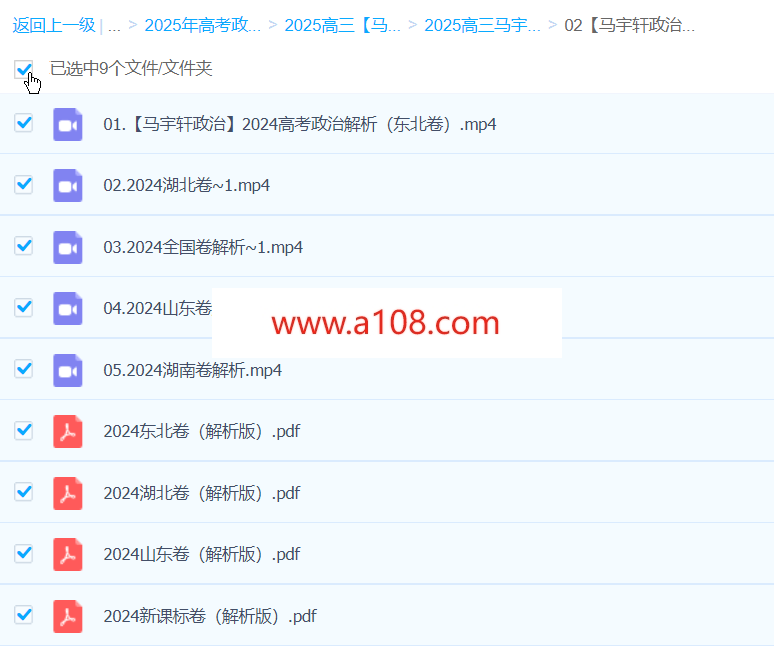Uncheck 01.【马宇轩政治】东北卷 mp4 checkbox
The height and width of the screenshot is (646, 774).
pos(24,123)
